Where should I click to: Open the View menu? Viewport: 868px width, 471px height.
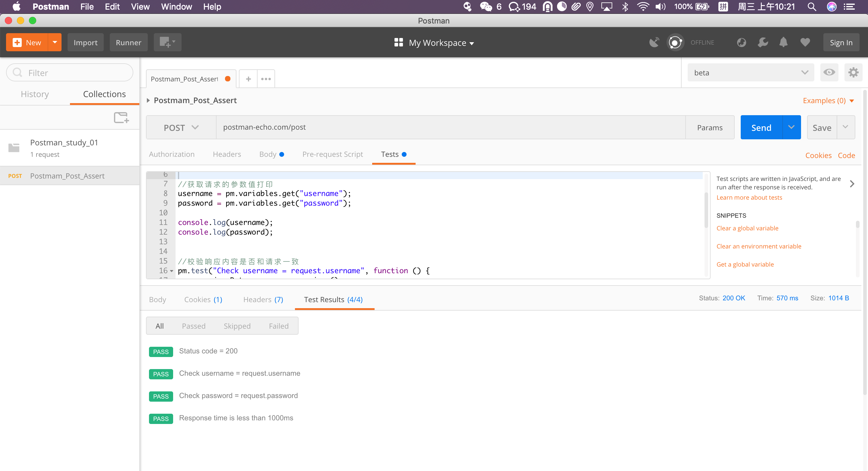click(x=140, y=7)
